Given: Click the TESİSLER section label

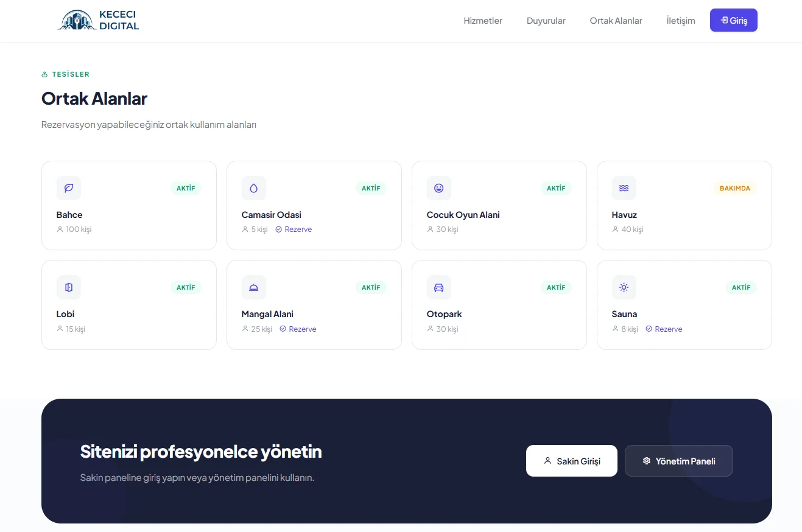Looking at the screenshot, I should (x=71, y=74).
